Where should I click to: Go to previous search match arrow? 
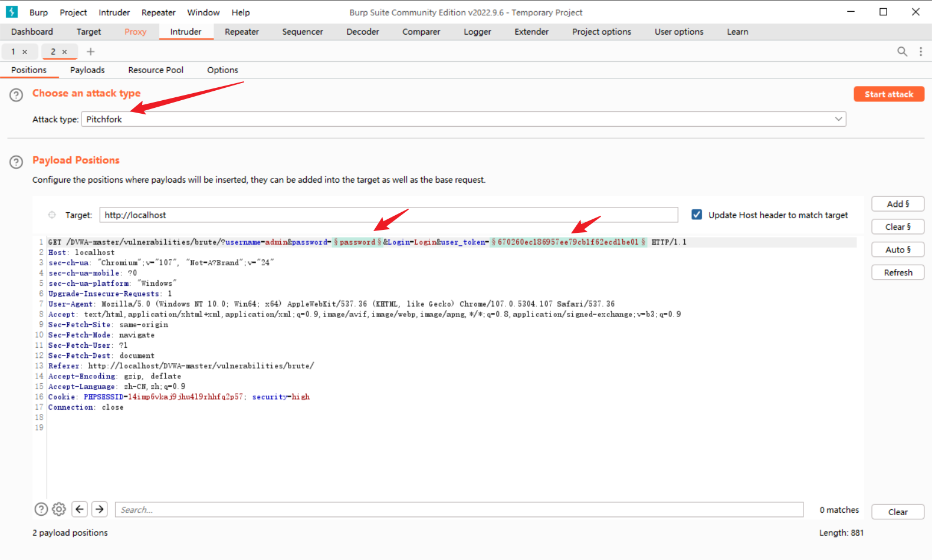(x=80, y=509)
